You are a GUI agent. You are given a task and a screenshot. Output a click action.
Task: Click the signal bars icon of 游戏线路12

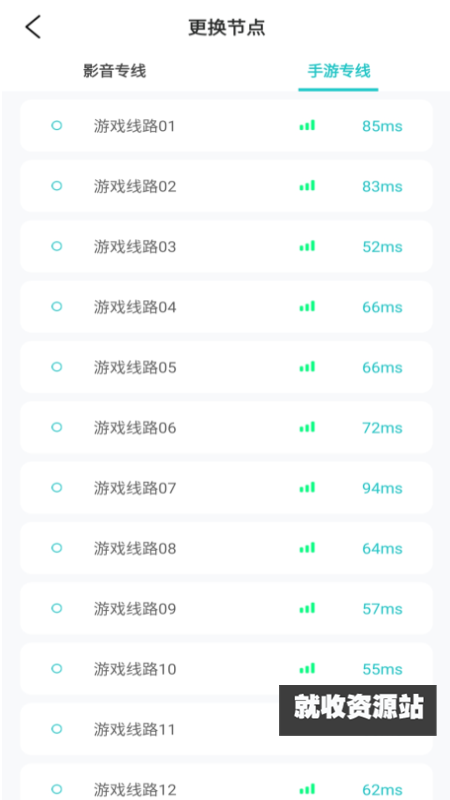click(x=307, y=789)
